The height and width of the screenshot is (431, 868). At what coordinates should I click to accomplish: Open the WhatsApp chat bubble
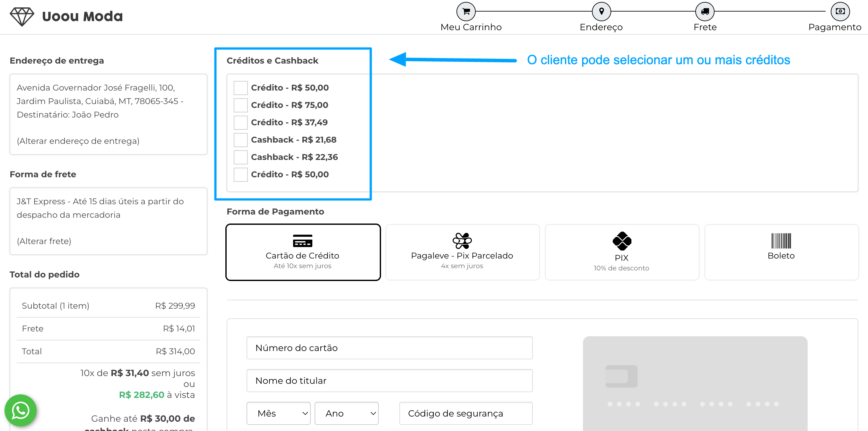pyautogui.click(x=21, y=410)
